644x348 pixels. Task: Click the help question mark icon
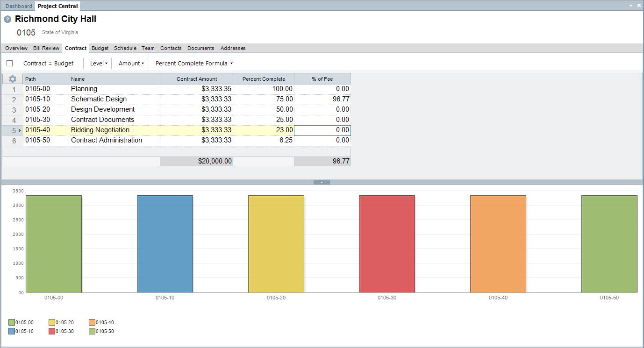[x=7, y=19]
